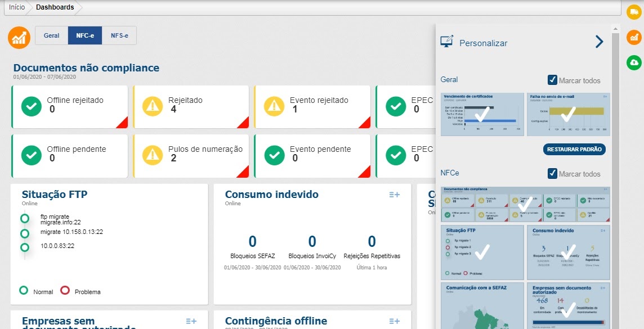This screenshot has width=644, height=329.
Task: Click the green cloud upload icon
Action: 634,62
